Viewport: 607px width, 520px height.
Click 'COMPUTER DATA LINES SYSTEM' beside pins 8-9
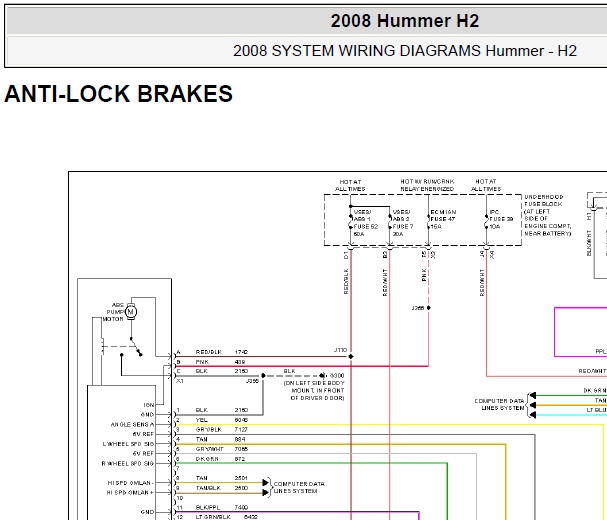(x=299, y=487)
